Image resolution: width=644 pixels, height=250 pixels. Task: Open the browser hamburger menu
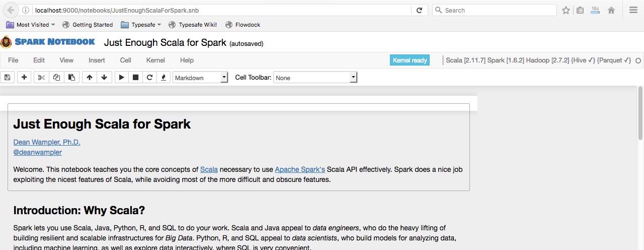[633, 10]
